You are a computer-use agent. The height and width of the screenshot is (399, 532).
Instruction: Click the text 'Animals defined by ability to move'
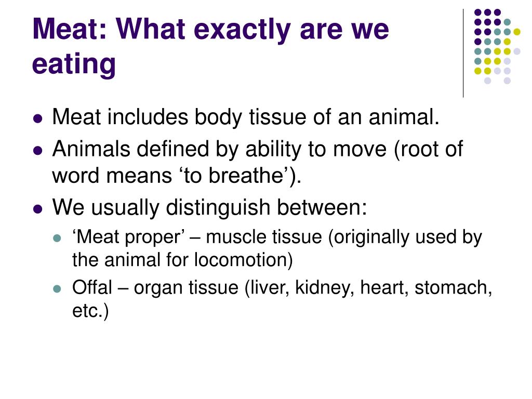point(219,149)
